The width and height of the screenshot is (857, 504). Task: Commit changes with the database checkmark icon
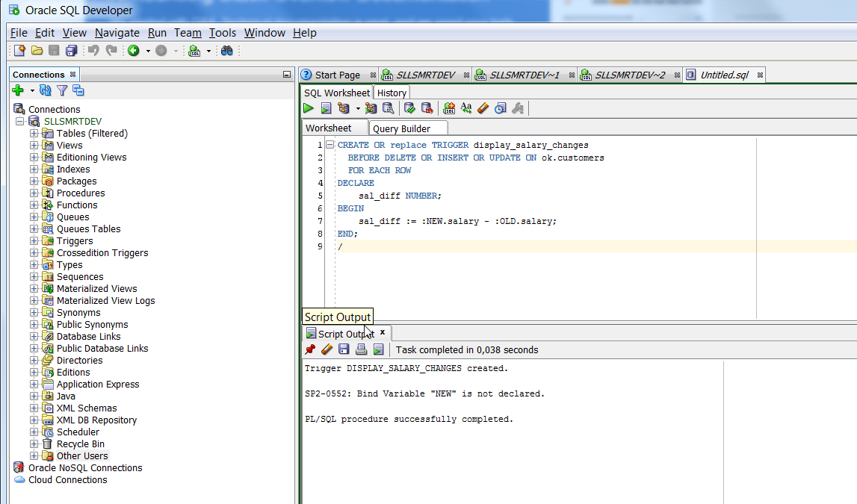coord(409,109)
